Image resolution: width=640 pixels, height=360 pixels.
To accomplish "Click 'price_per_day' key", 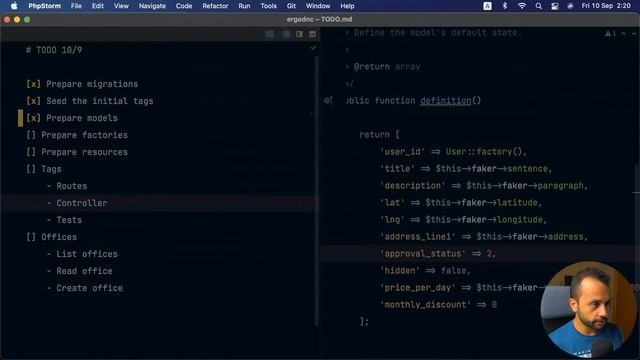I will tap(418, 287).
